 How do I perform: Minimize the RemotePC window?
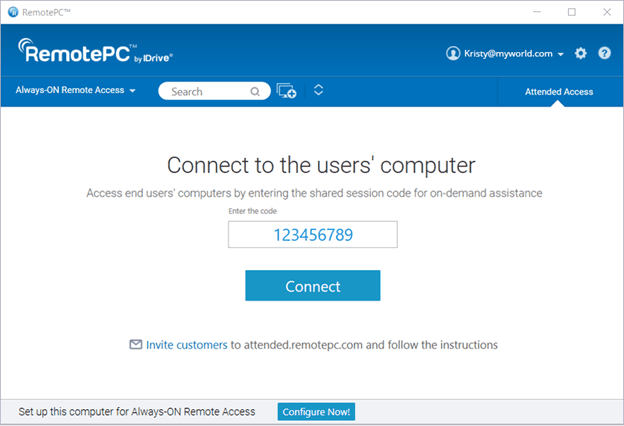point(537,12)
